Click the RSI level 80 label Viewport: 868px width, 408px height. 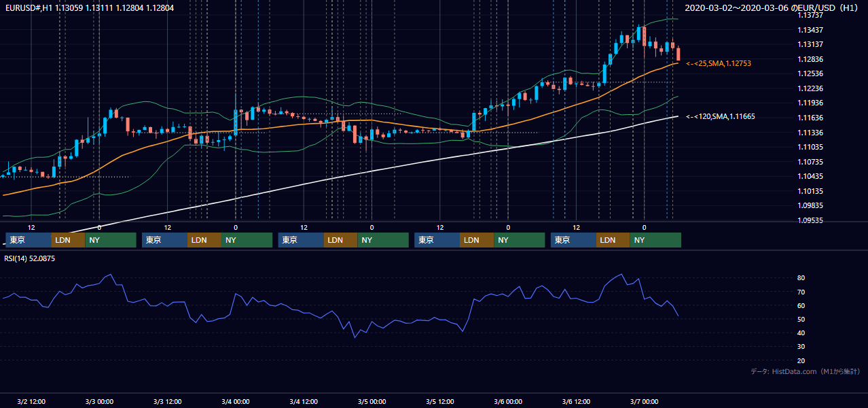(x=801, y=278)
